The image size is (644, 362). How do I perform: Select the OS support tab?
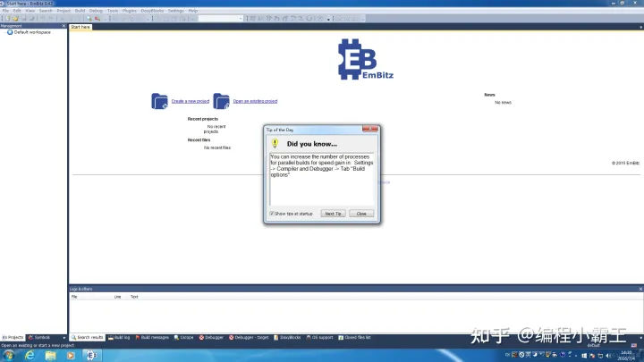tap(320, 338)
